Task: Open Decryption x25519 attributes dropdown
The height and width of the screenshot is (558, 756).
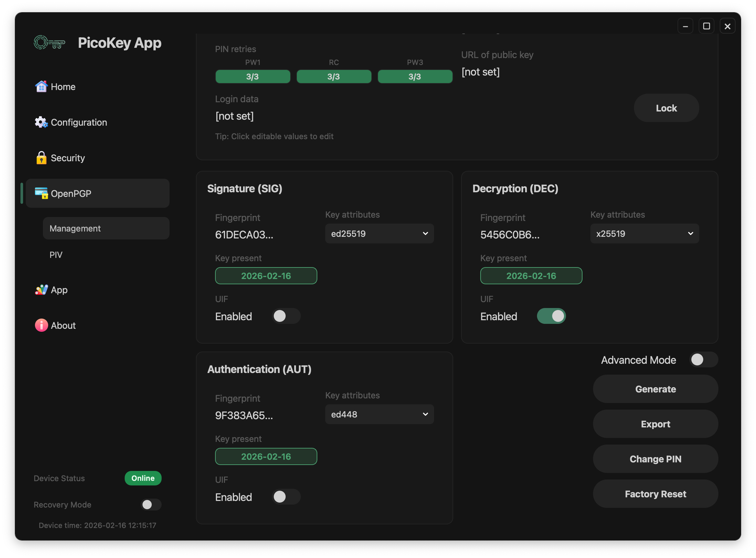Action: click(x=644, y=233)
